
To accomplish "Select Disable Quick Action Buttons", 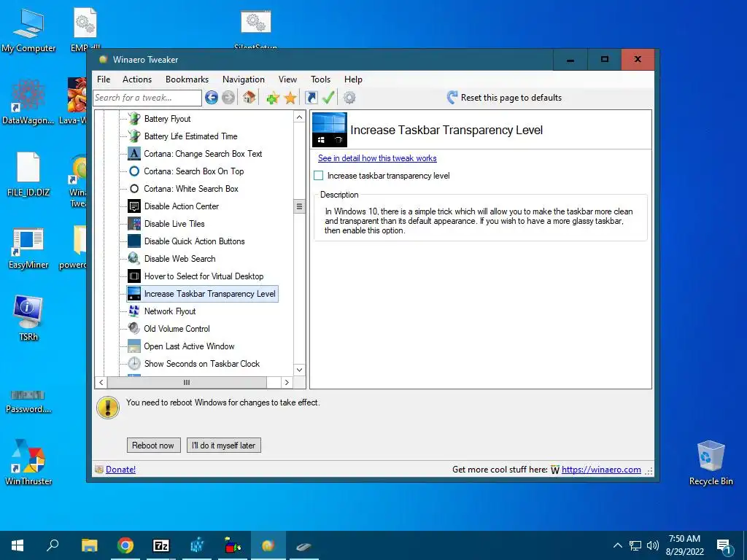I will point(194,241).
